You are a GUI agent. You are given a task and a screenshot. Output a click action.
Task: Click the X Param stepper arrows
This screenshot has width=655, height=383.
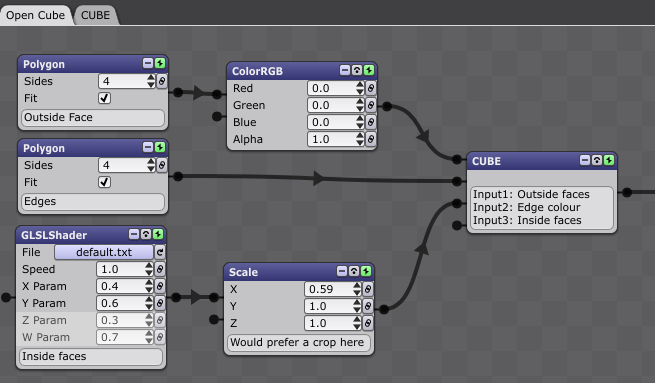click(149, 287)
